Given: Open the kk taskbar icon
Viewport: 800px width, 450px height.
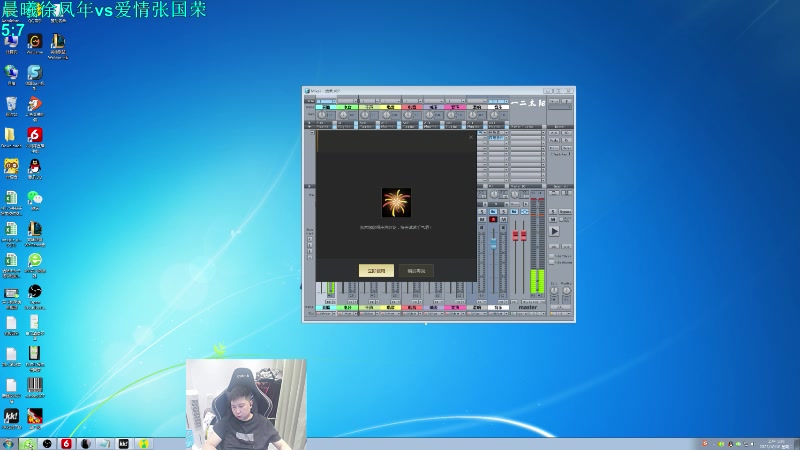Looking at the screenshot, I should pos(123,444).
